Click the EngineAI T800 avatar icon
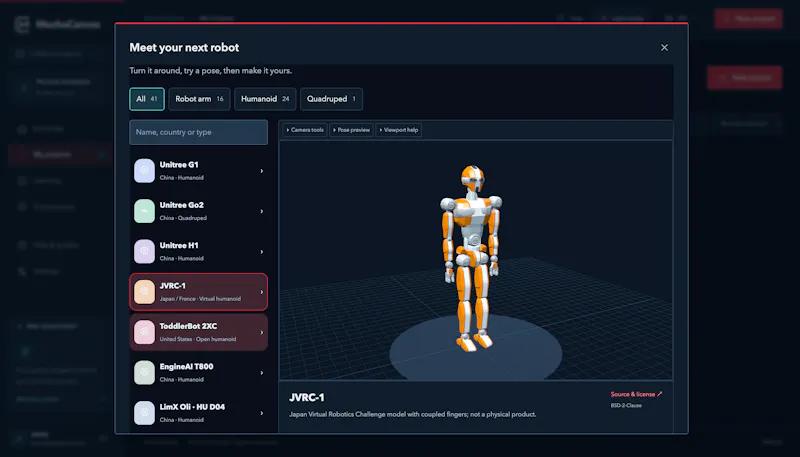The height and width of the screenshot is (457, 800). click(144, 372)
